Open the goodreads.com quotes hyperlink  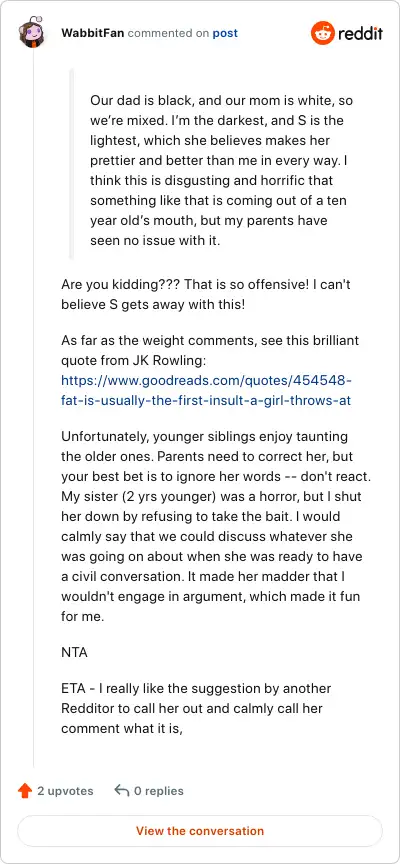click(x=206, y=391)
